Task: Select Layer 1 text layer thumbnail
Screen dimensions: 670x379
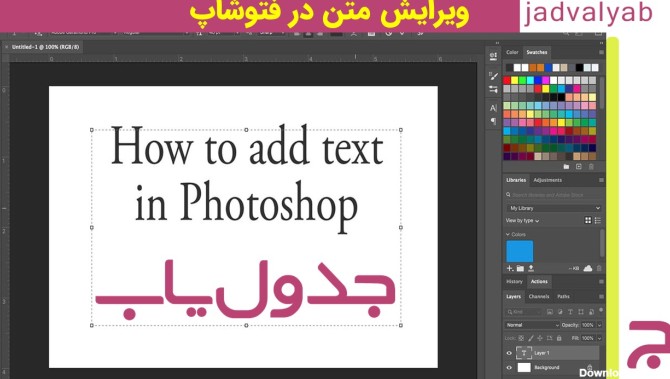Action: 524,353
